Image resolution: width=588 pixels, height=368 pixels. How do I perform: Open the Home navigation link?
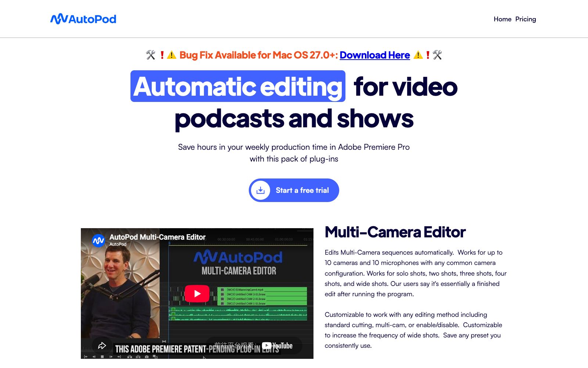(502, 19)
